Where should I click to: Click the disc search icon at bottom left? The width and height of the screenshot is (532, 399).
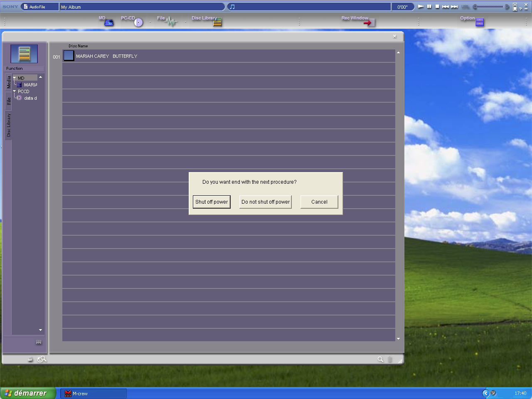pyautogui.click(x=42, y=360)
